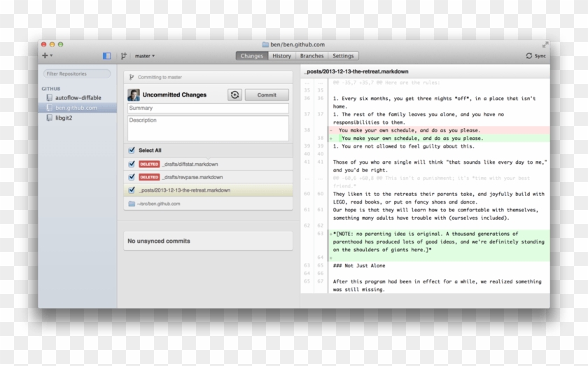
Task: Click the branch icon next to master
Action: click(x=124, y=56)
